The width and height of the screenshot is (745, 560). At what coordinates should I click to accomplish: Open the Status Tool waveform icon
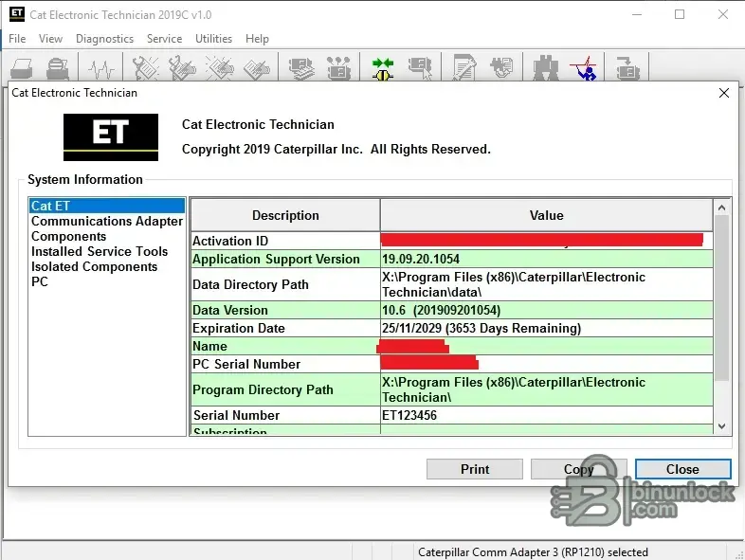point(101,69)
